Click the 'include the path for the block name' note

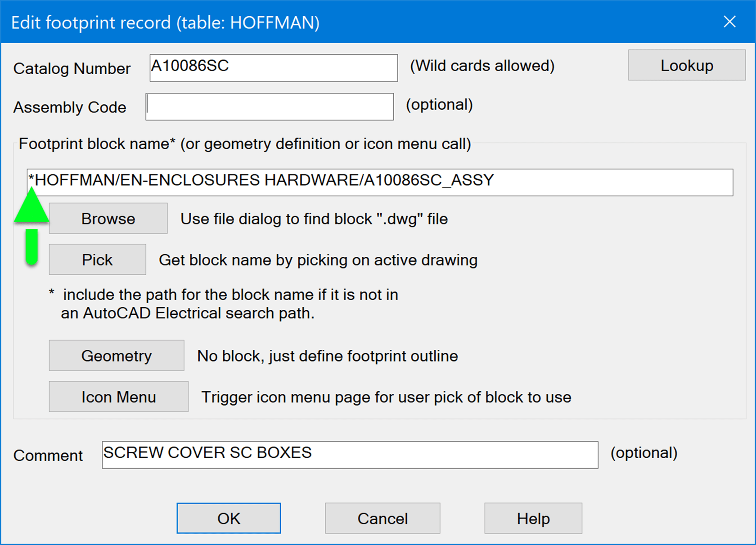coord(224,304)
